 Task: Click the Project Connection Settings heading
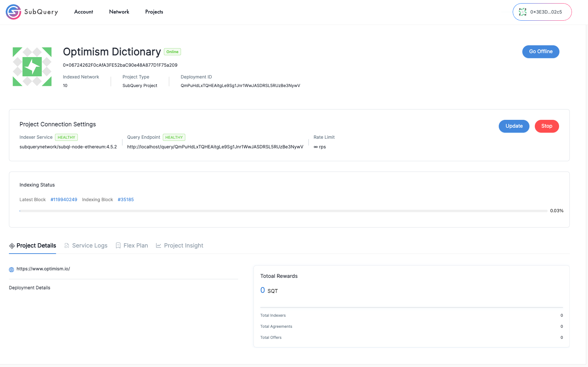click(58, 124)
